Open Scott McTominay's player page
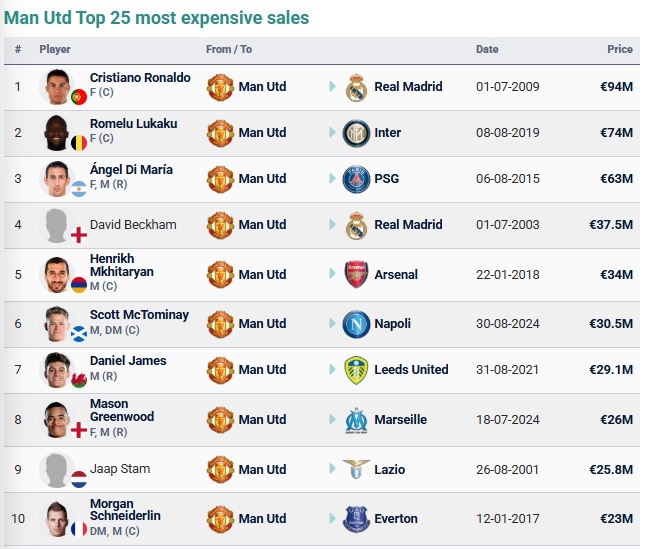The image size is (650, 549). pyautogui.click(x=139, y=315)
